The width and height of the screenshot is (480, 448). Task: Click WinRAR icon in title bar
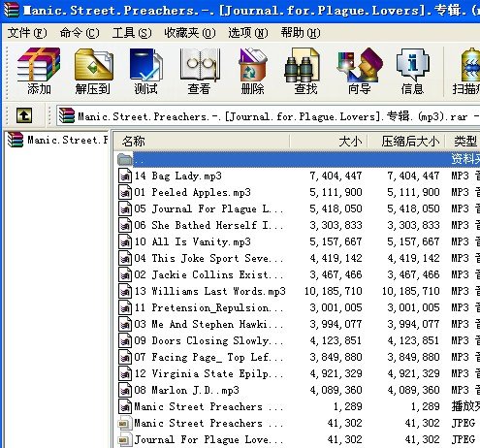11,10
